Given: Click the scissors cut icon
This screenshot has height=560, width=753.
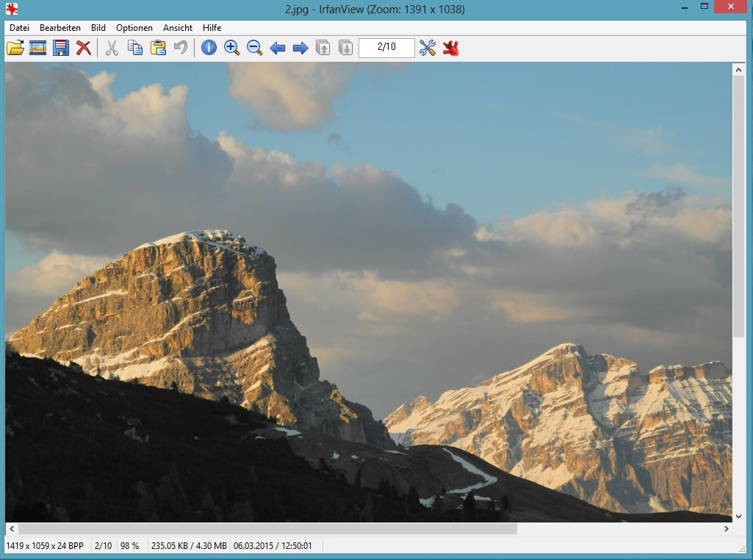Looking at the screenshot, I should [x=112, y=48].
